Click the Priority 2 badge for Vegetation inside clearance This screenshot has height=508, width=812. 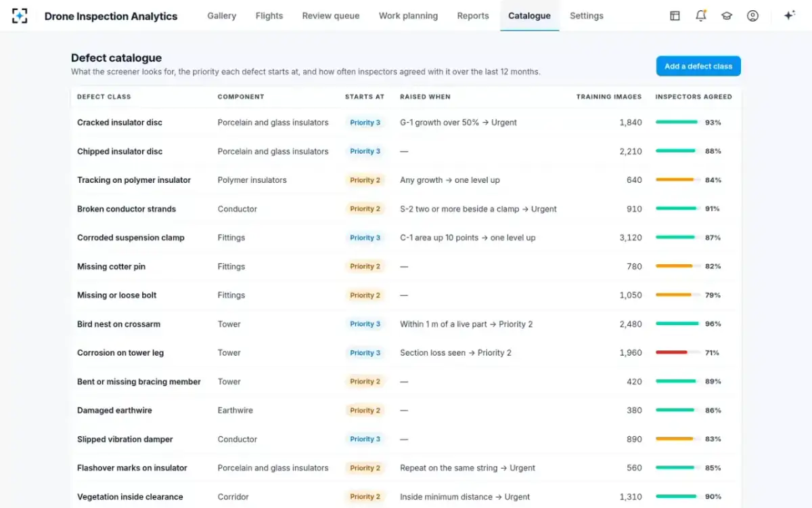coord(365,496)
